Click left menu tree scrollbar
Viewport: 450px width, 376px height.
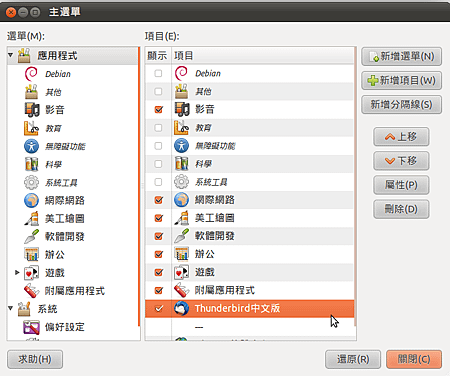[139, 187]
